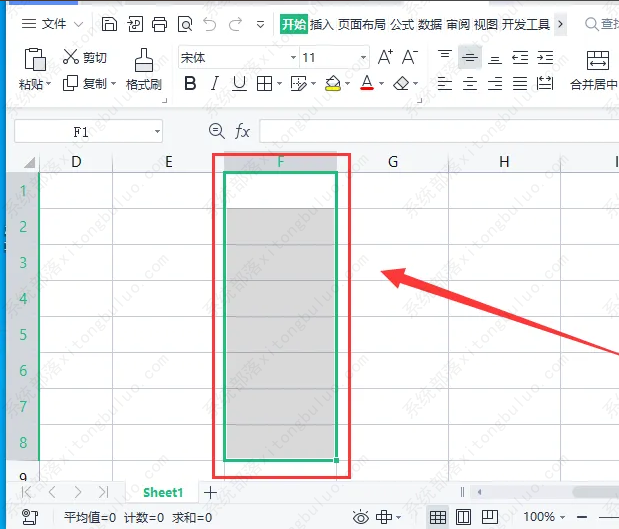Screen dimensions: 619x529
Task: Switch to the 插入 tab
Action: point(322,24)
